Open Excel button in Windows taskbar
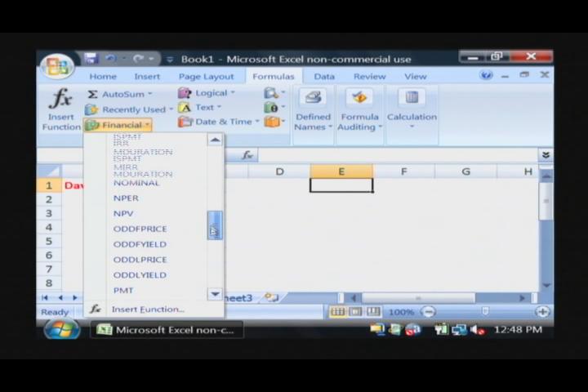This screenshot has width=588, height=392. (x=167, y=330)
